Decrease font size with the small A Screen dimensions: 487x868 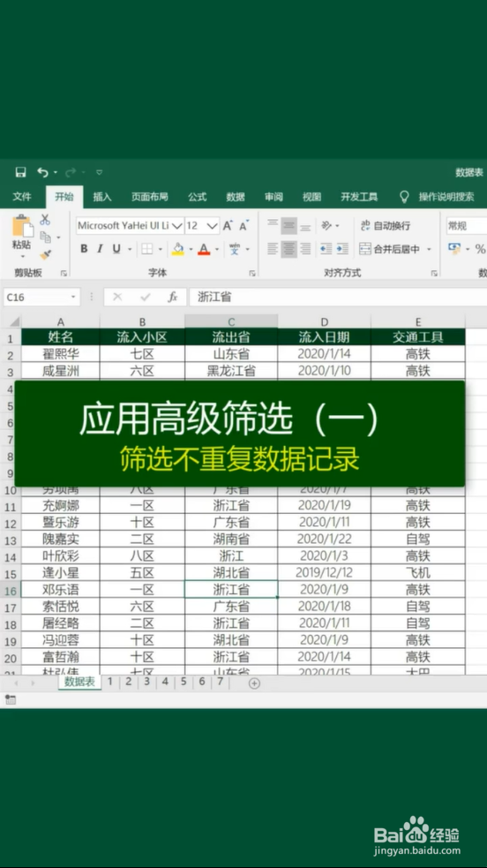[x=243, y=226]
